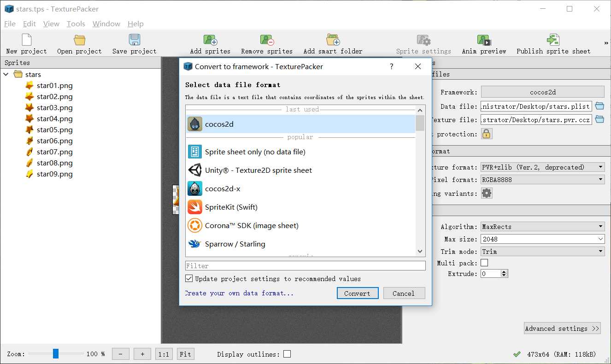Collapse the stars folder in tree
This screenshot has width=611, height=364.
coord(6,74)
